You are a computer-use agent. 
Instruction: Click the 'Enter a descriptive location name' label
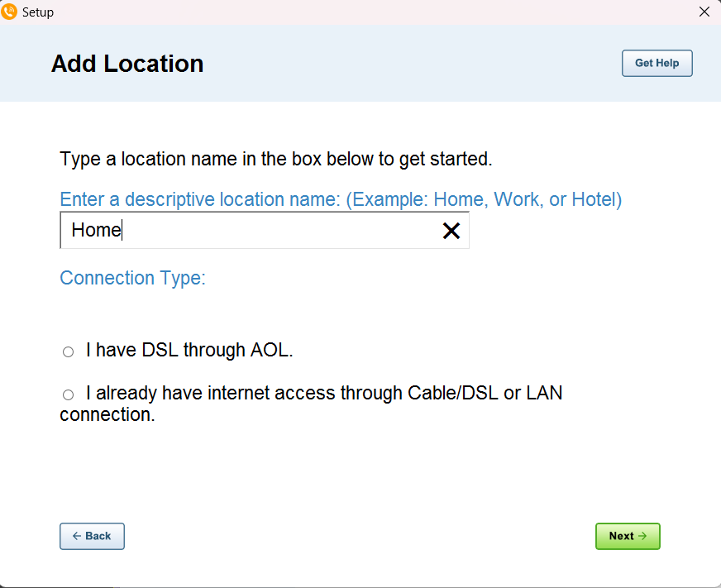coord(340,199)
